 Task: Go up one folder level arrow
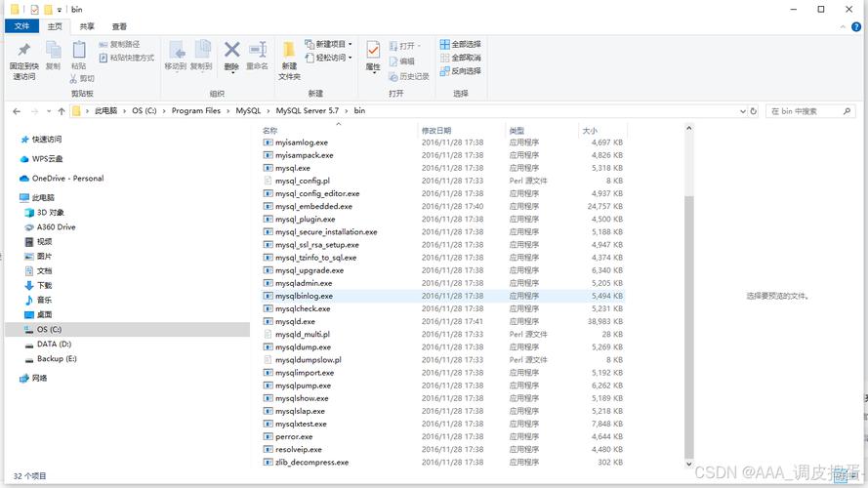click(62, 111)
